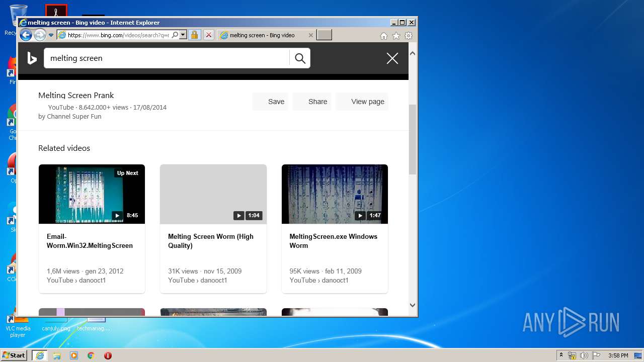Go to IE home page icon
The image size is (644, 362).
point(383,36)
